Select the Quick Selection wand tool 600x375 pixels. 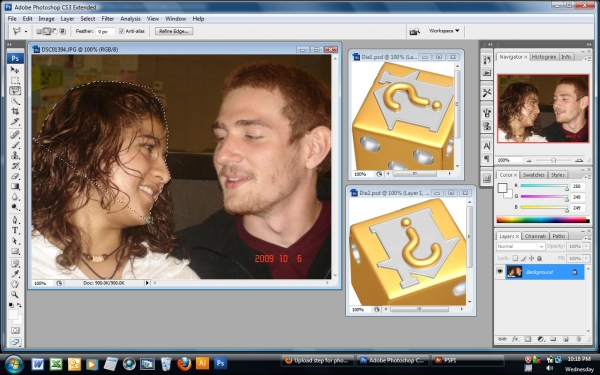[15, 101]
